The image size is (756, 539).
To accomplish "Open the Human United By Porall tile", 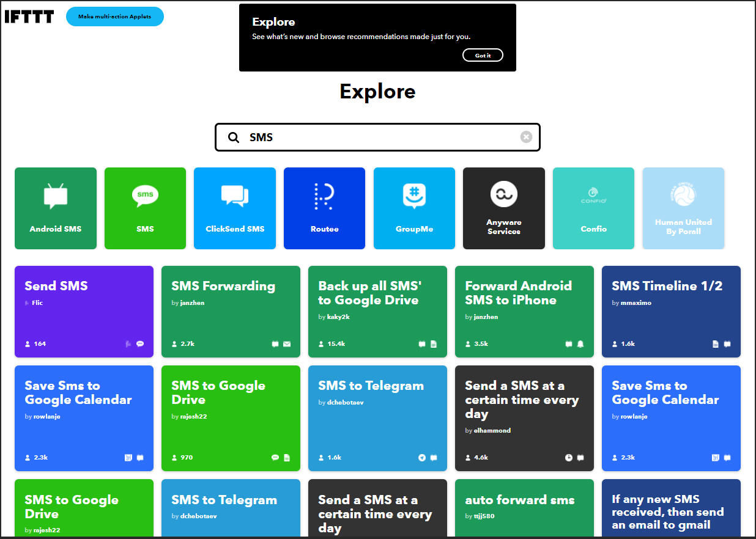I will [x=683, y=208].
